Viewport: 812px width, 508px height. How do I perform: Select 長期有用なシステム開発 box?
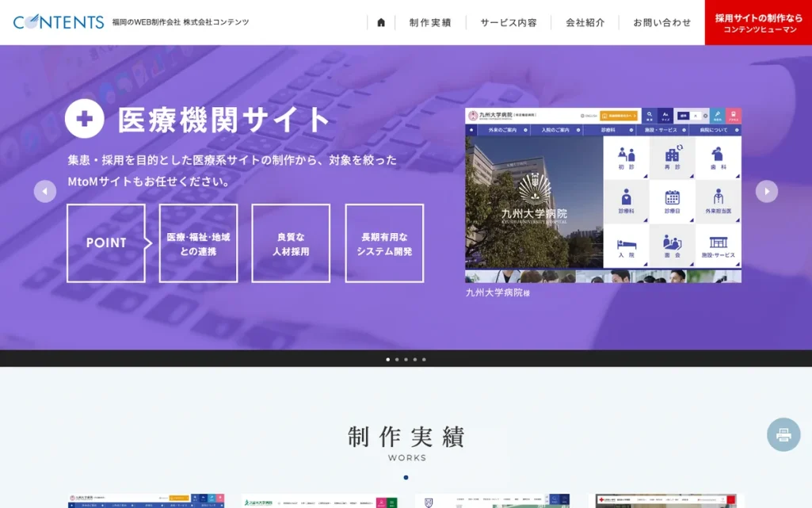[384, 243]
